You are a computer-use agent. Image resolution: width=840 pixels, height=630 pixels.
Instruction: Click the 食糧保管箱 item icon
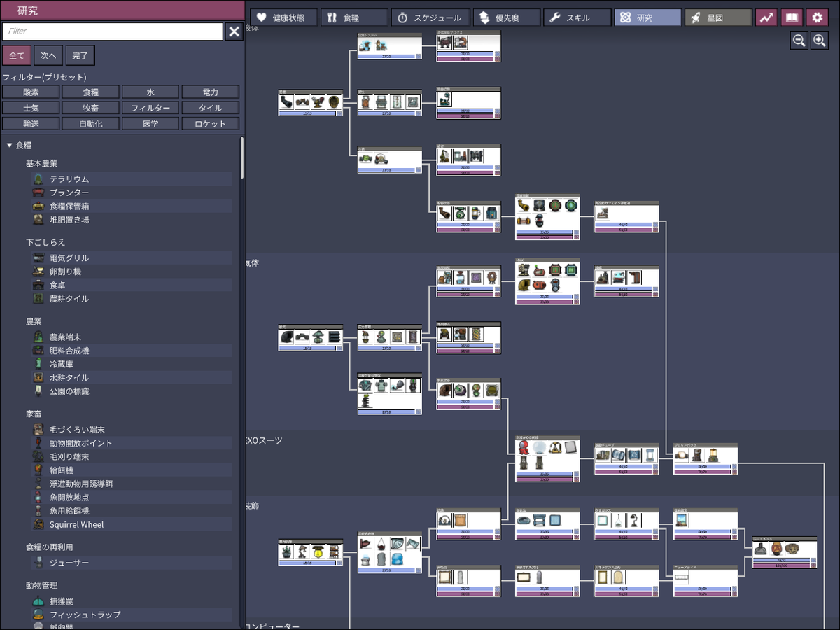(38, 206)
